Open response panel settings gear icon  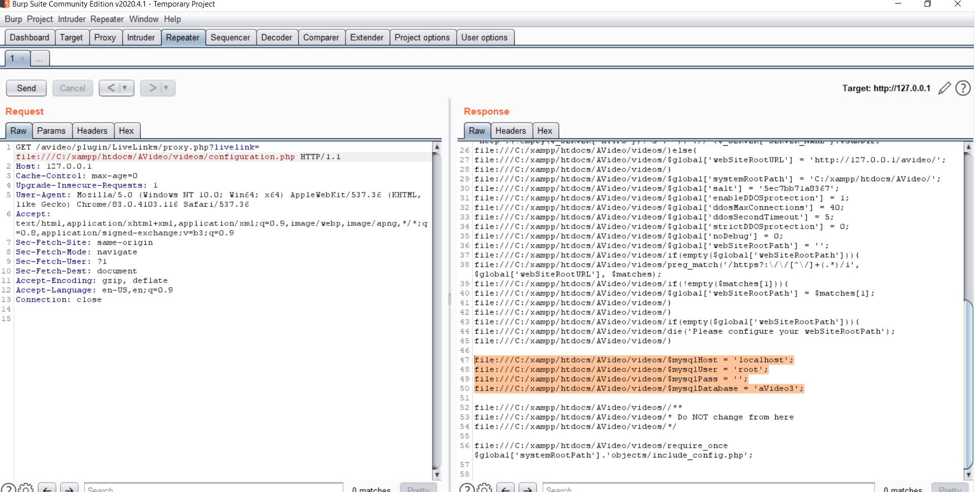click(x=484, y=488)
